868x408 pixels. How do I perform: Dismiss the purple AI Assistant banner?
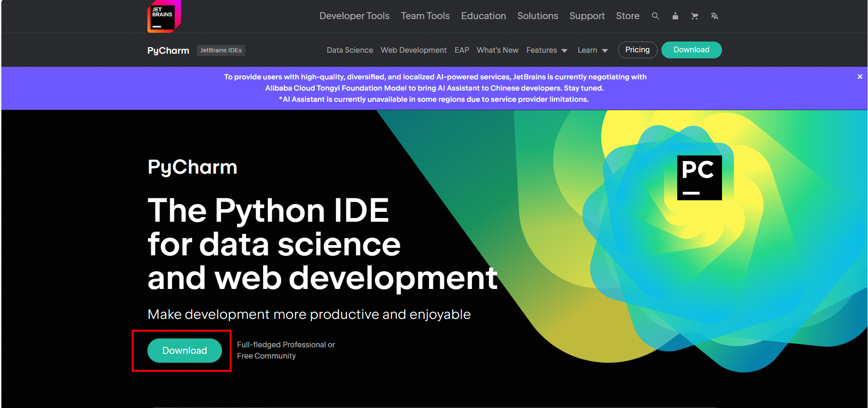coord(860,77)
